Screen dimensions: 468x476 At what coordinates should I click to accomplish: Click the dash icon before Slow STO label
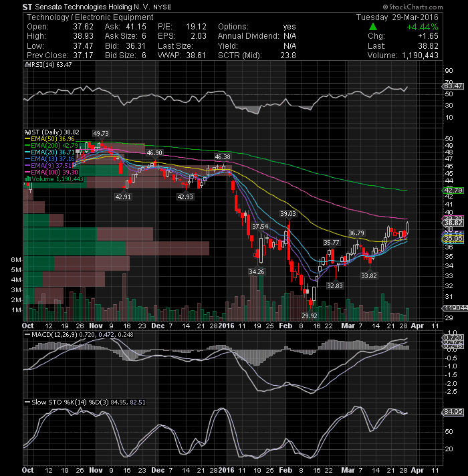tap(27, 402)
